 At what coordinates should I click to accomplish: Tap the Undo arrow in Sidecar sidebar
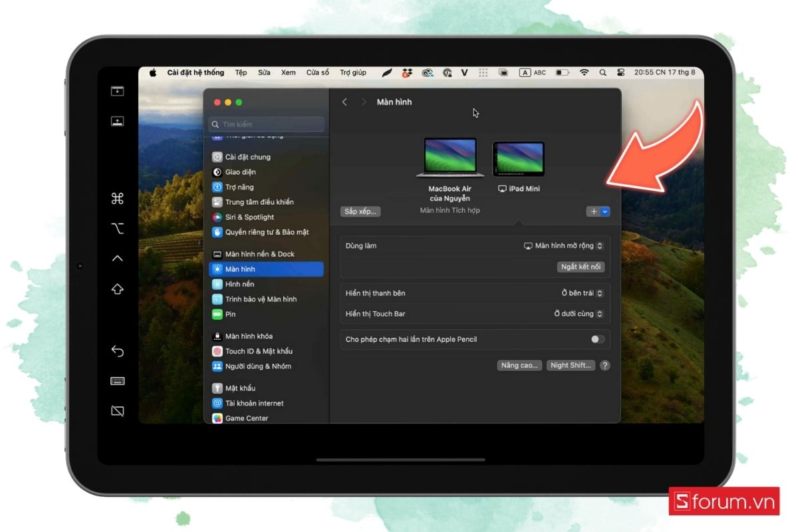pos(118,351)
